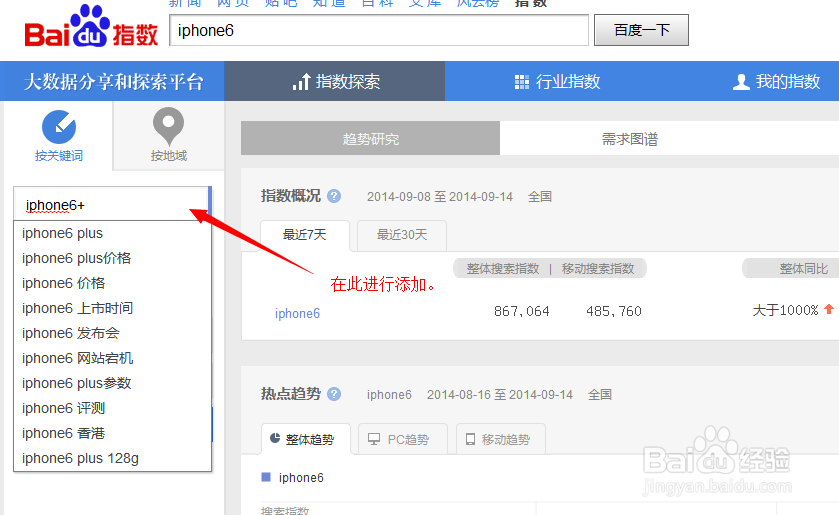Click 全国 region in 热点趋势 header
Image resolution: width=839 pixels, height=515 pixels.
click(600, 395)
